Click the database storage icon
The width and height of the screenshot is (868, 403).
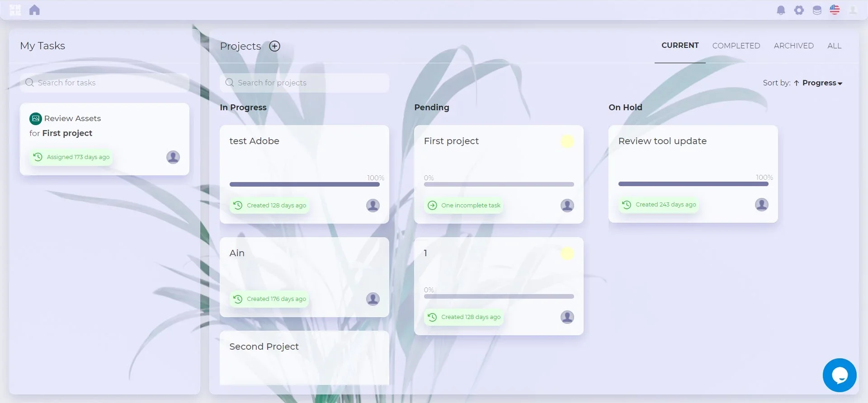[817, 10]
